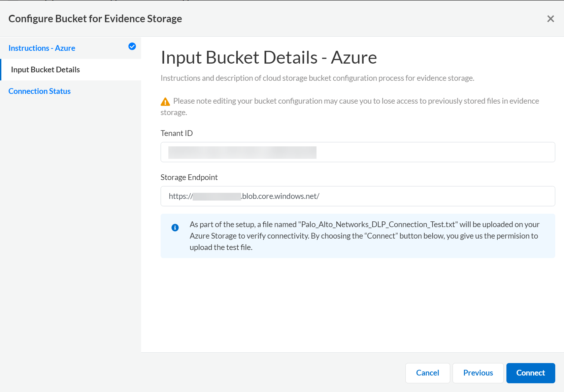Screen dimensions: 564x392
Task: Click the blue info circle icon
Action: tap(175, 228)
